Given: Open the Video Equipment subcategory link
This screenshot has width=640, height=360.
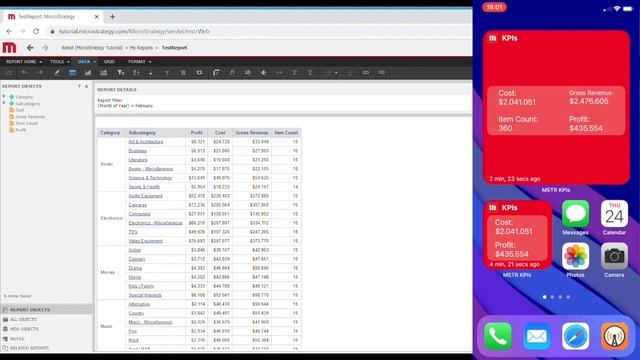Looking at the screenshot, I should pos(145,241).
